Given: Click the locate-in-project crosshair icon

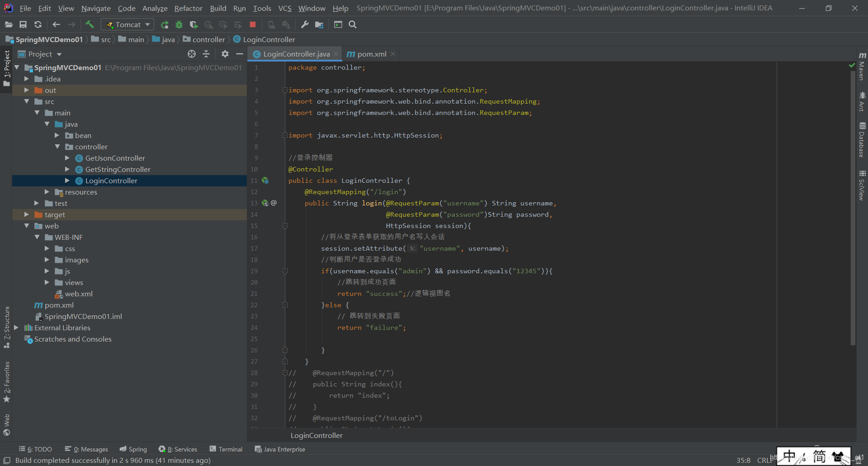Looking at the screenshot, I should [192, 54].
